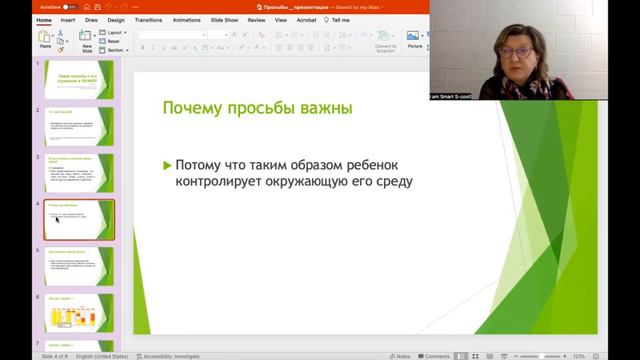Viewport: 640px width, 360px height.
Task: Switch to Slide Sorter view icon
Action: click(476, 356)
